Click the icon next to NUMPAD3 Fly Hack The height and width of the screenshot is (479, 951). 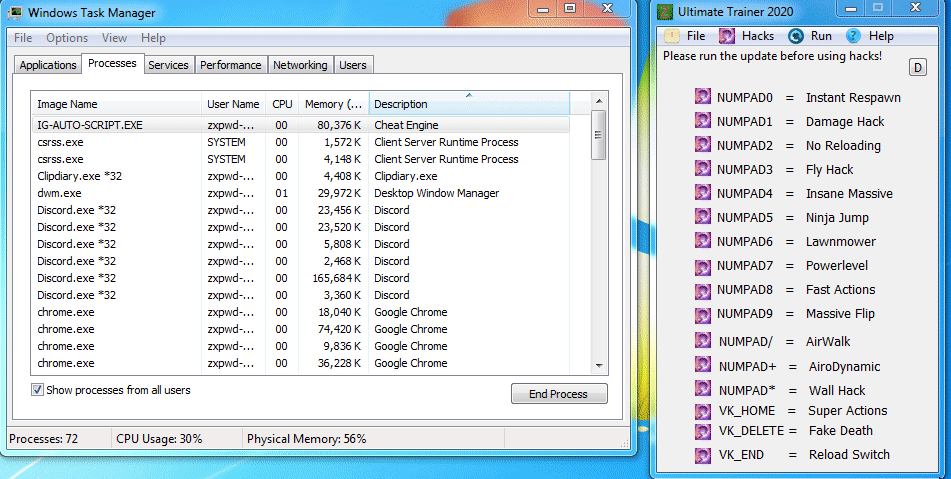(x=703, y=169)
